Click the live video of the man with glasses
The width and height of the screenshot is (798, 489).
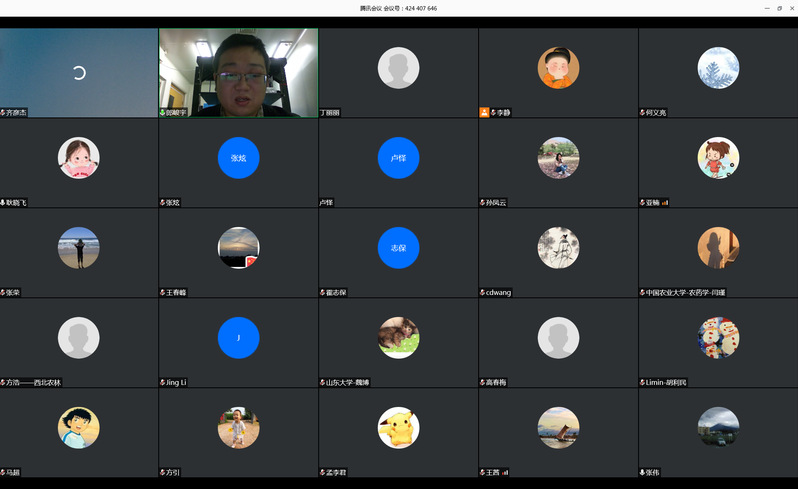238,70
